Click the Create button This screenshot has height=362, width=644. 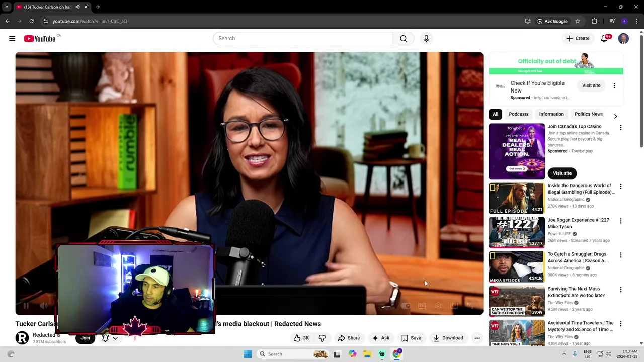tap(578, 39)
